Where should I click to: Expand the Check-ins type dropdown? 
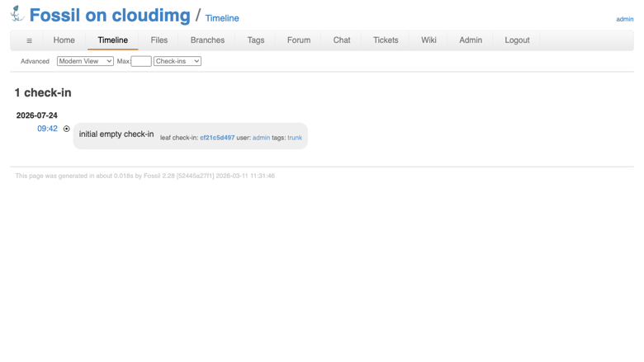coord(178,61)
